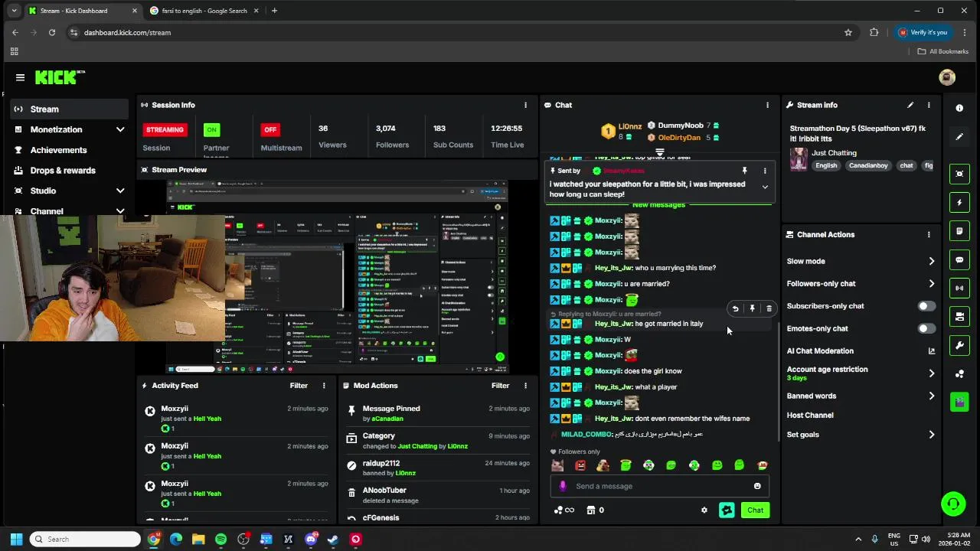The height and width of the screenshot is (551, 980).
Task: Pin the hovered chat message
Action: point(752,308)
